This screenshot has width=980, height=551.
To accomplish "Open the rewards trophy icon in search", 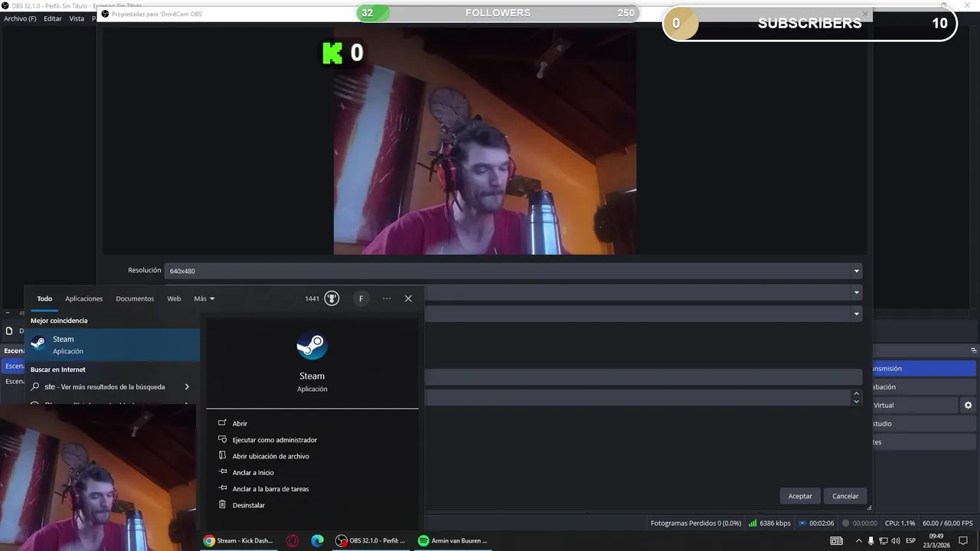I will [x=332, y=298].
